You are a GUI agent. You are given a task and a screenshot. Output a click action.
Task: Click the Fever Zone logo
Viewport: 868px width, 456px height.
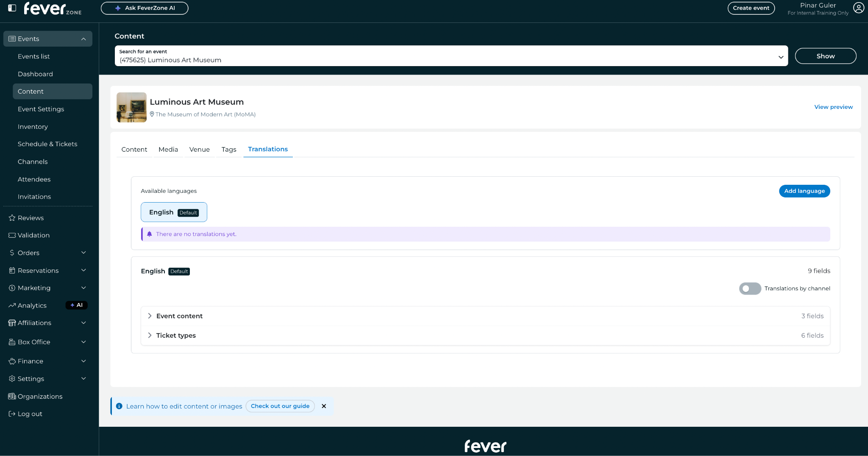coord(53,8)
